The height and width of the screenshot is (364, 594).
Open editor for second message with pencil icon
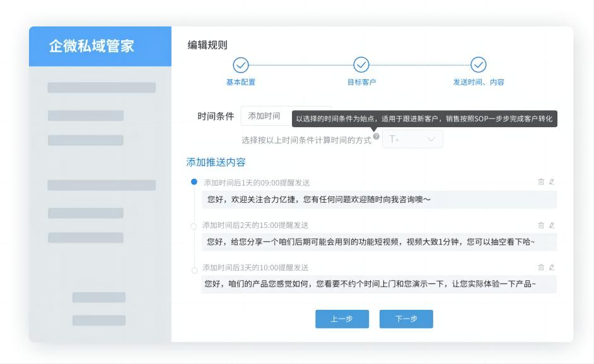click(x=550, y=224)
